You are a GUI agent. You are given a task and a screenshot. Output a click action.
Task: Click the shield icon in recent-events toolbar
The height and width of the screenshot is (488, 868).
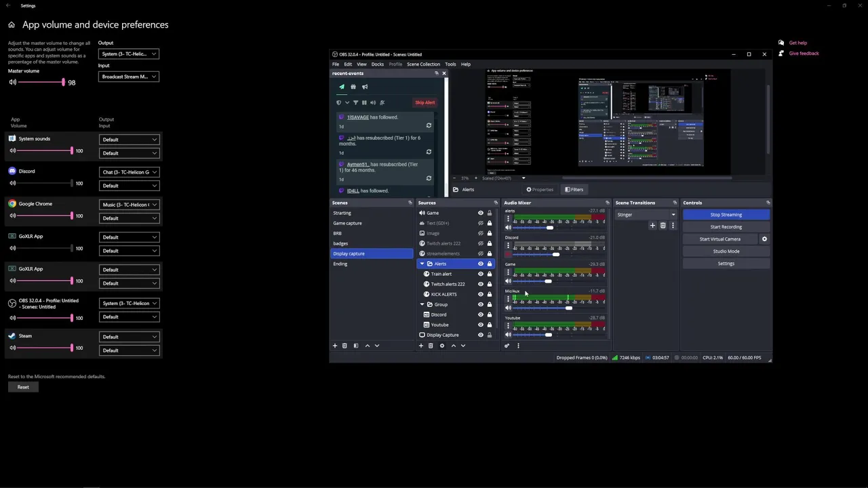tap(339, 102)
